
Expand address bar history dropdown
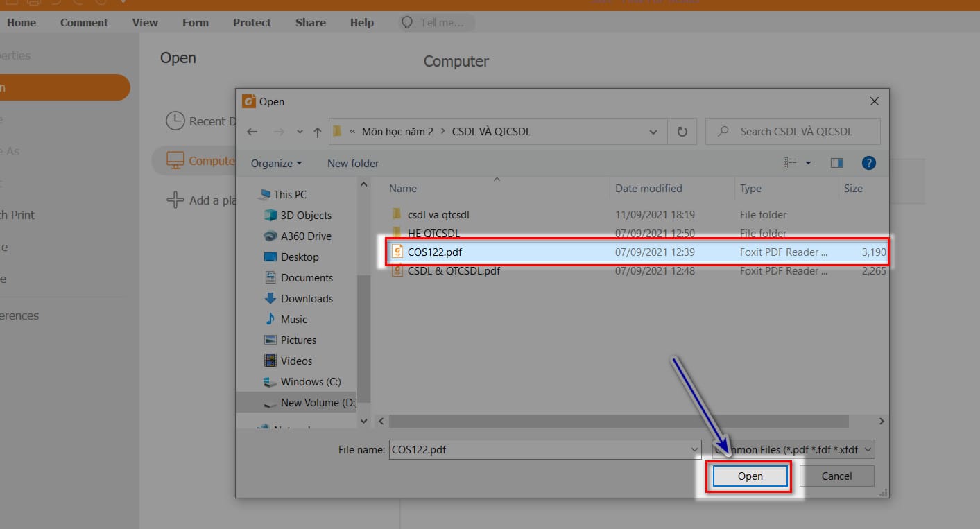(653, 131)
